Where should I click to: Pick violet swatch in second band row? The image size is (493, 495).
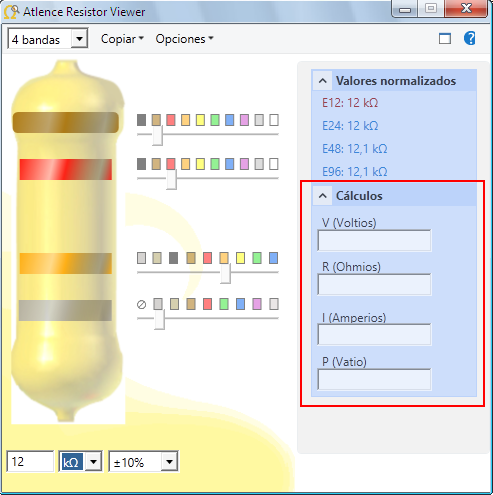click(244, 164)
